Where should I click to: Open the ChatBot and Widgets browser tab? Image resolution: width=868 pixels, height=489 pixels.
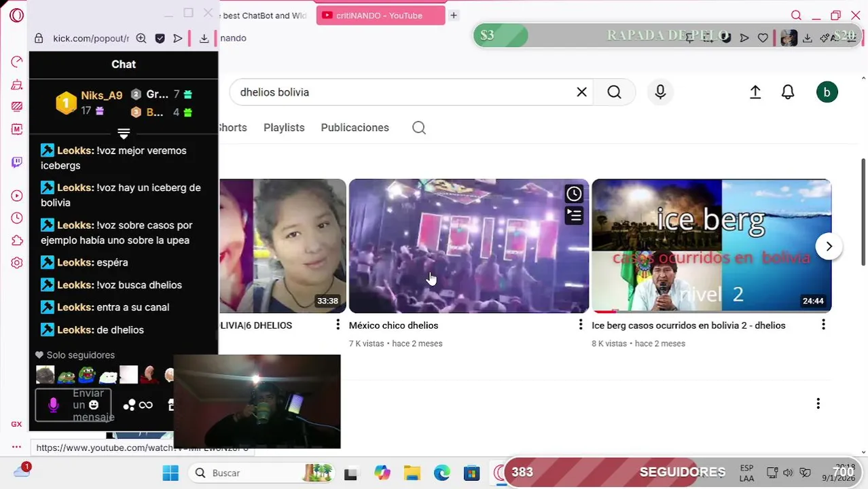pyautogui.click(x=264, y=15)
